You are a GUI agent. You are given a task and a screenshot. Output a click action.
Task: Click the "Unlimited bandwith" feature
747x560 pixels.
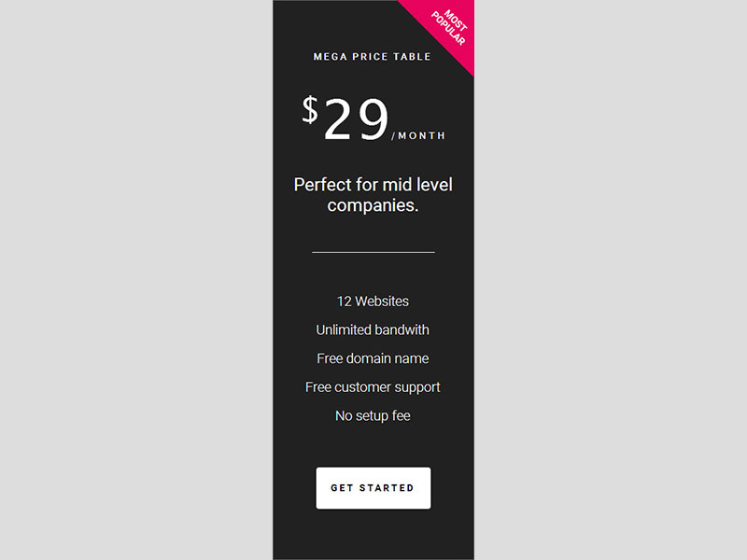coord(373,330)
